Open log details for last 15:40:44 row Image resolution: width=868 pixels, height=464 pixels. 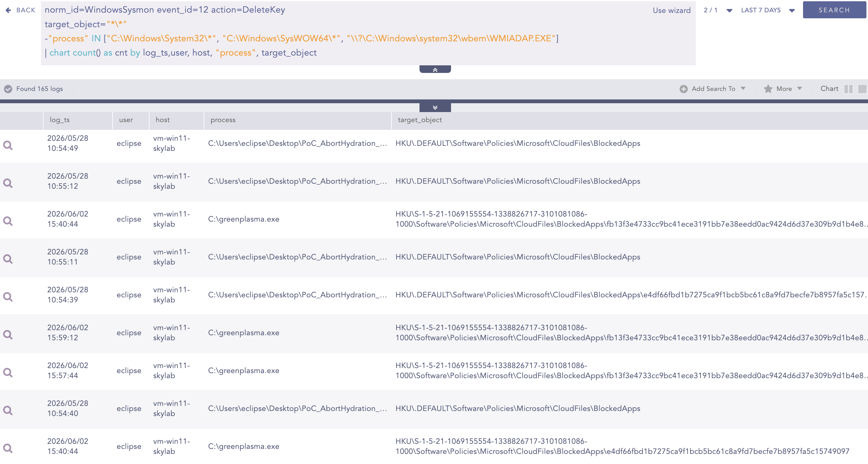(x=8, y=448)
